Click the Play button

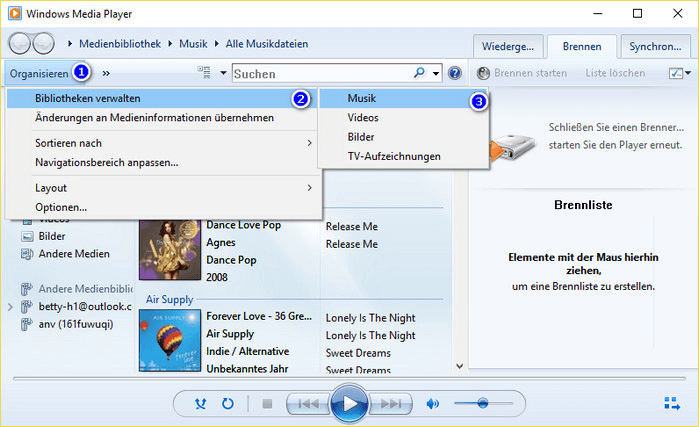pyautogui.click(x=350, y=404)
